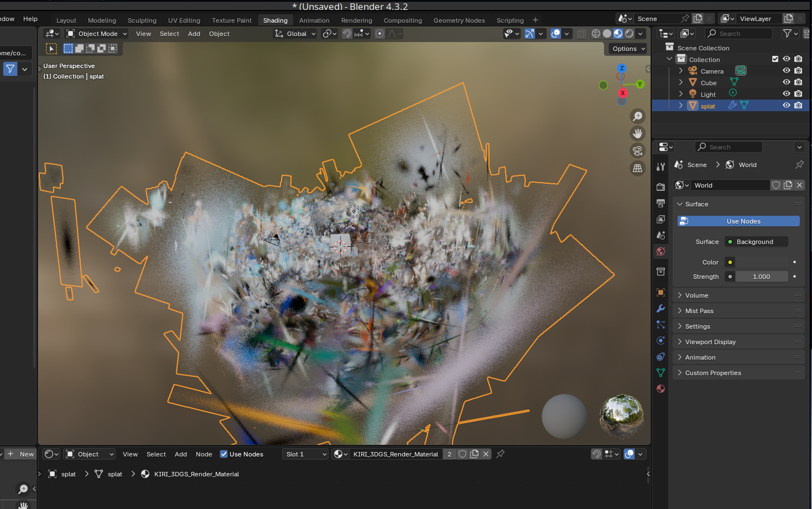Click the pan hand icon in viewport
This screenshot has width=812, height=509.
coord(638,133)
